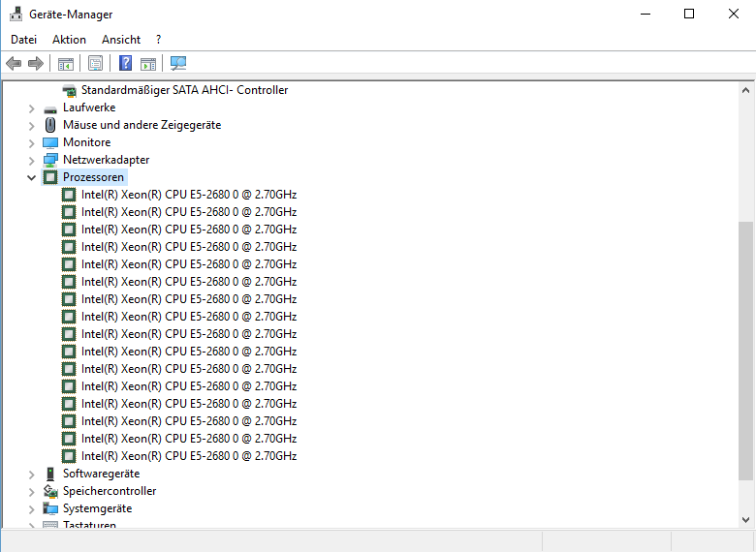Close the Geräte-Manager window
Screen dimensions: 756x552
(734, 14)
